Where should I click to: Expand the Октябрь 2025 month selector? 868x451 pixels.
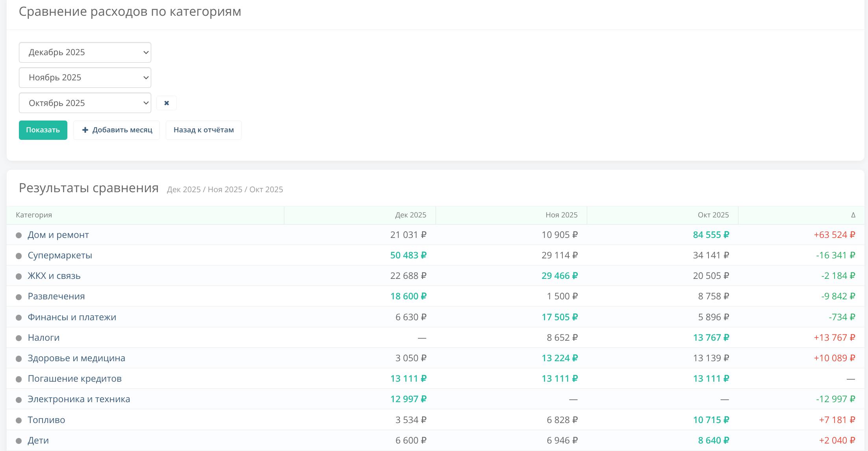[x=85, y=103]
